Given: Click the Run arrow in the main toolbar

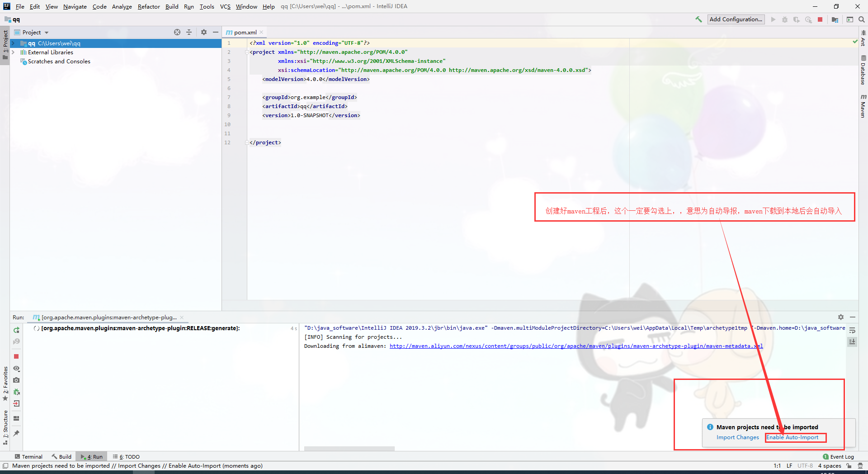Looking at the screenshot, I should coord(774,19).
